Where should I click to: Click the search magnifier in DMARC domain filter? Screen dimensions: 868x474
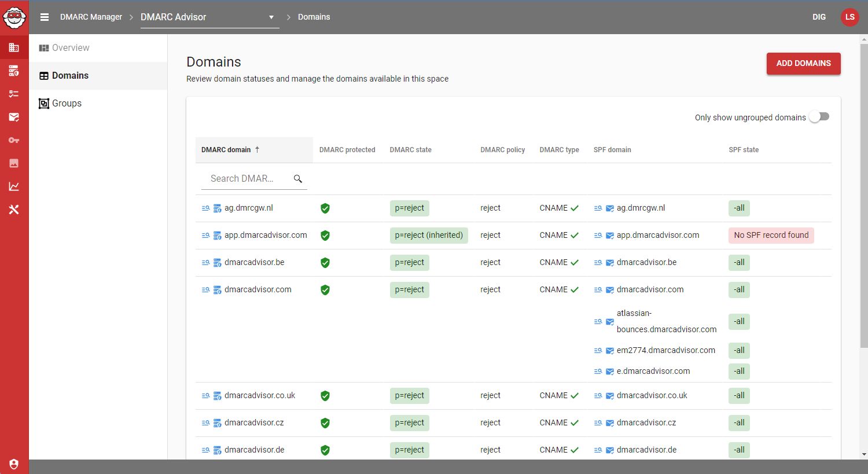(x=298, y=179)
